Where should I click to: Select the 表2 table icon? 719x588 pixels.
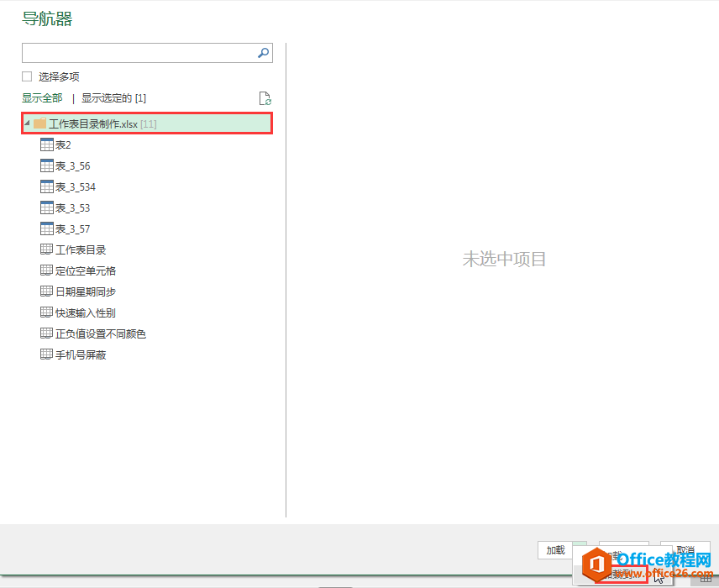(x=47, y=145)
